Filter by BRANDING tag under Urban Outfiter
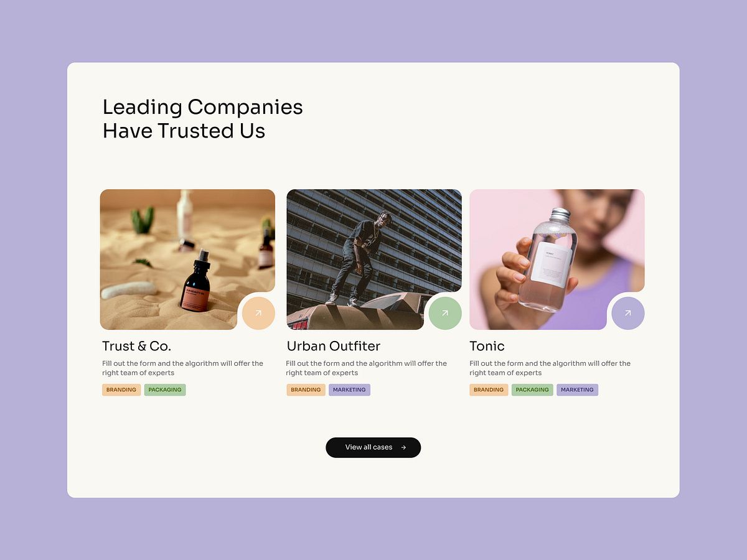Image resolution: width=747 pixels, height=560 pixels. tap(306, 390)
